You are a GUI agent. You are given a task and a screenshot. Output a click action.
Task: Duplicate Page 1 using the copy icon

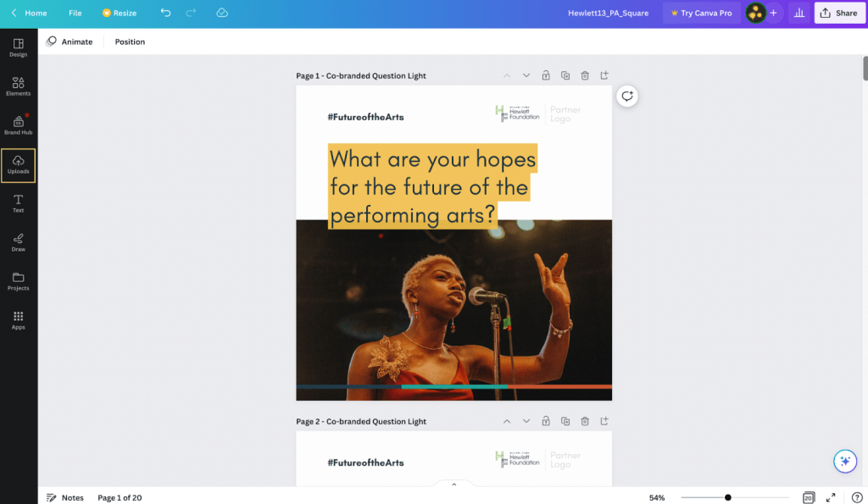point(565,75)
